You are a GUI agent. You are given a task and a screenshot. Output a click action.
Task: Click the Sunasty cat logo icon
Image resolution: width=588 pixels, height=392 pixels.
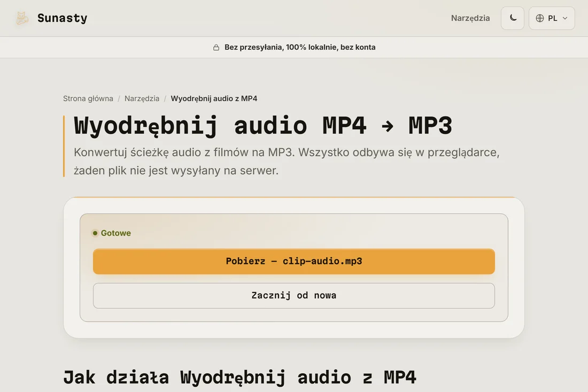[x=22, y=18]
